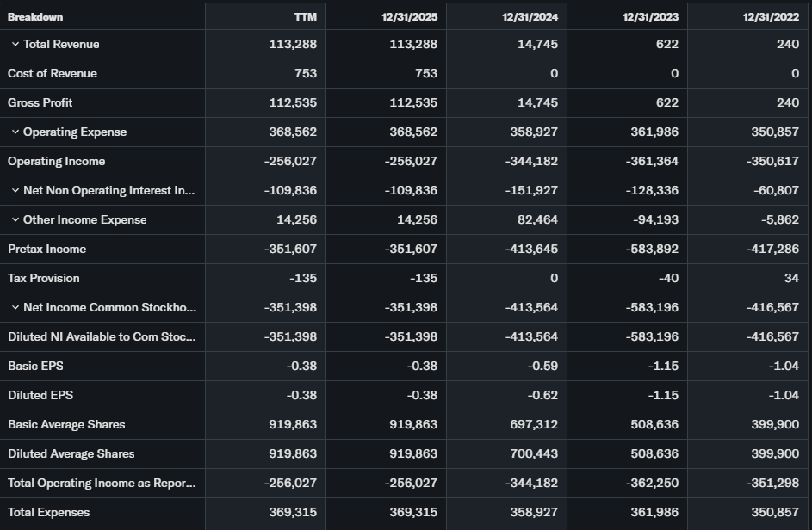Select the Operating Income row label

click(x=57, y=161)
